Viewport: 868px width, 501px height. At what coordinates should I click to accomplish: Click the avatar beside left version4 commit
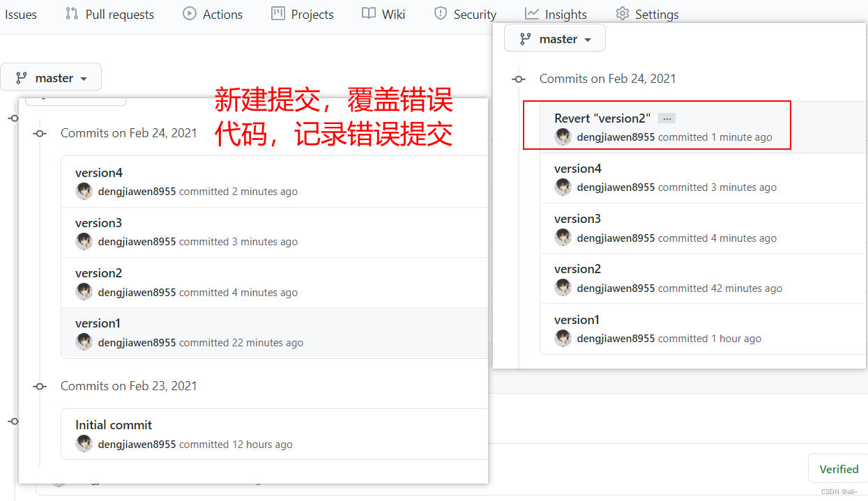(84, 191)
